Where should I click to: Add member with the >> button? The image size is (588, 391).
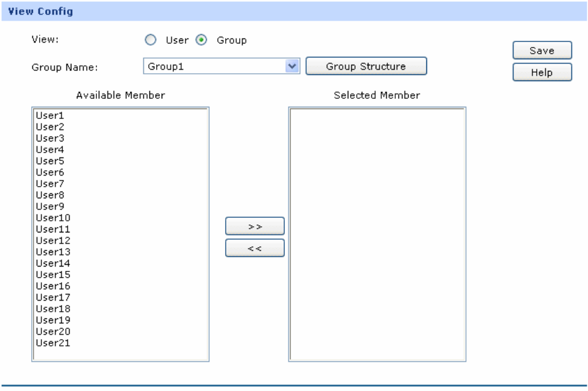pos(255,226)
